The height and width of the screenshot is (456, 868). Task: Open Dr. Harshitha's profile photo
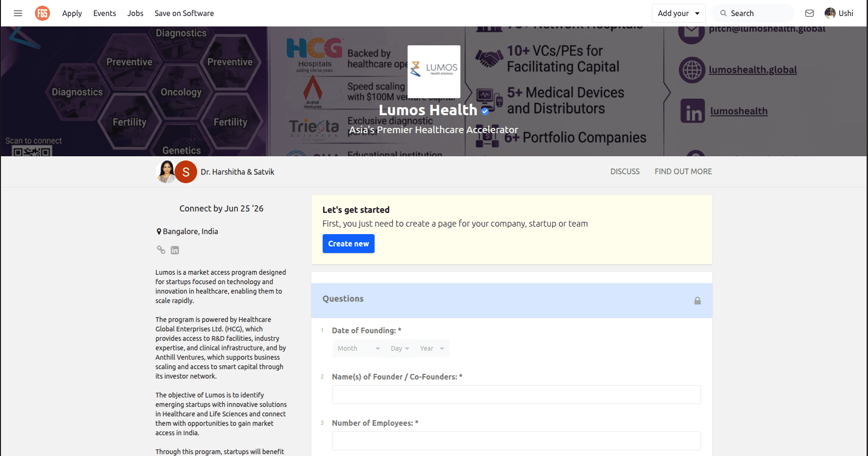coord(166,172)
